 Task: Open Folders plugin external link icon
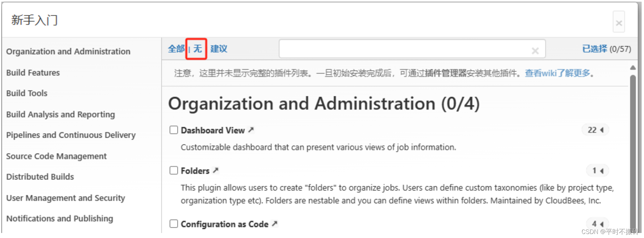click(216, 170)
